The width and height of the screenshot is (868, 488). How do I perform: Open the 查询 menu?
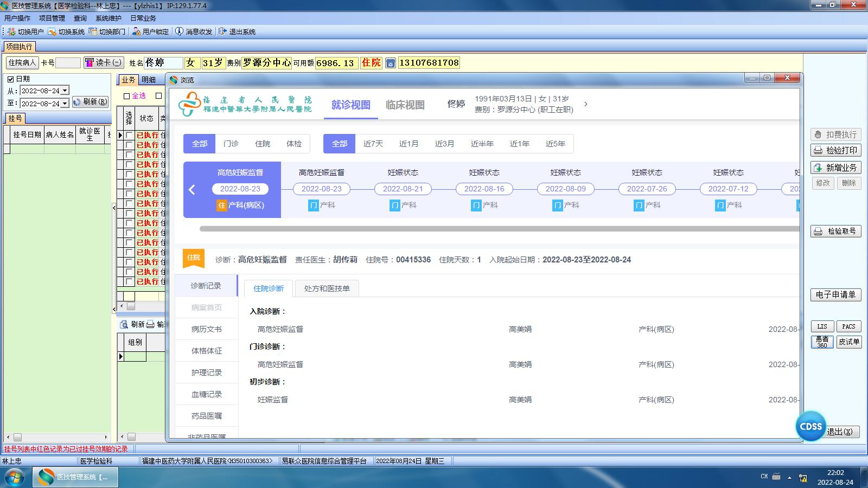click(80, 18)
